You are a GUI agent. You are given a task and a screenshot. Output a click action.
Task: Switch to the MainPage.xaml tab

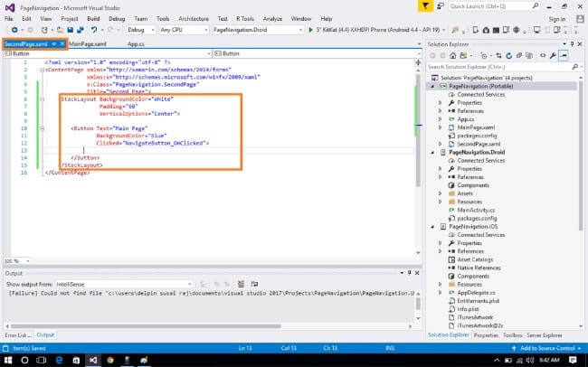pos(90,42)
